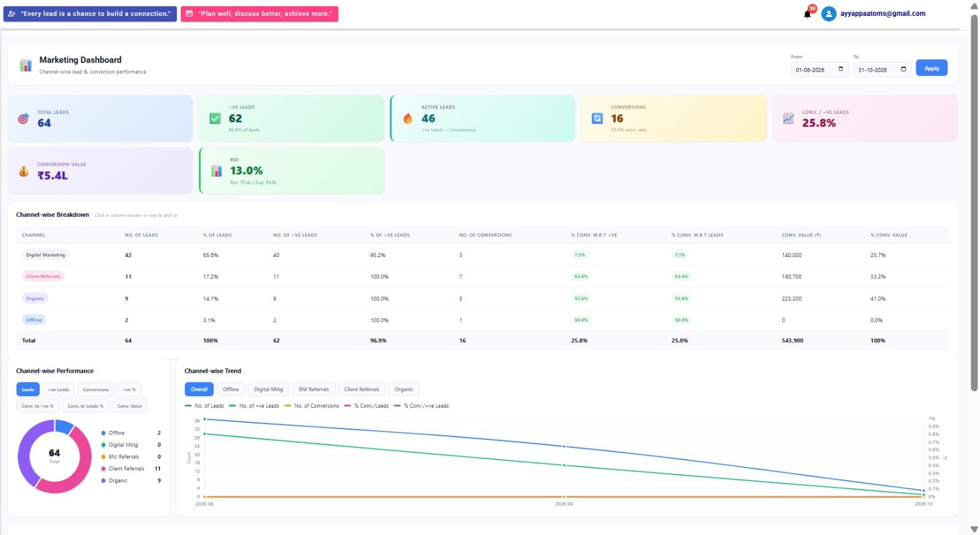Select Conv. to Leads % tab
Image resolution: width=980 pixels, height=535 pixels.
pyautogui.click(x=85, y=406)
